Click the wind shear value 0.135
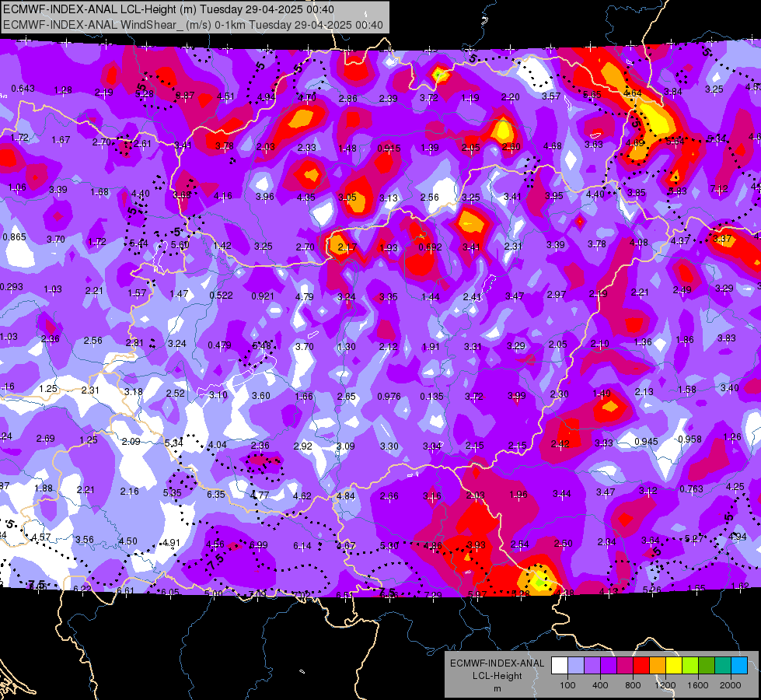 431,397
